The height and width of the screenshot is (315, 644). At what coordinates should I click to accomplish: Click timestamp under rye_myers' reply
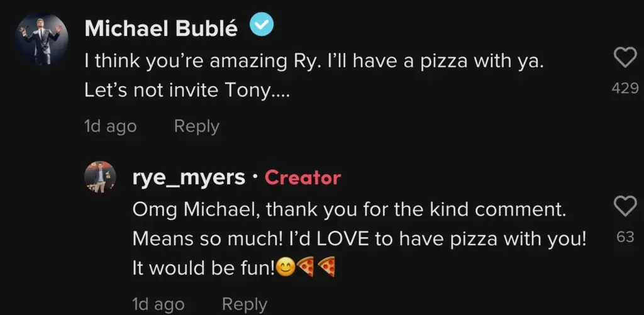coord(158,304)
